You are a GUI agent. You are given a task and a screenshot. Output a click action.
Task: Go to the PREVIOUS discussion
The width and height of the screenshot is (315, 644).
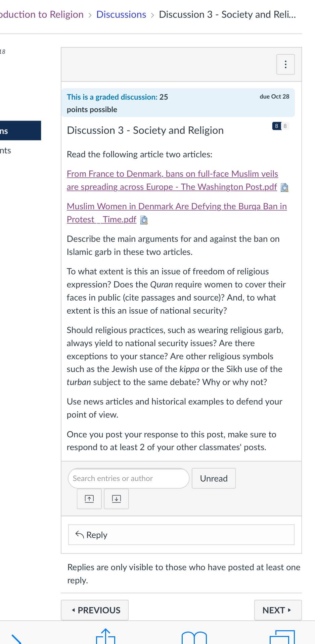(95, 610)
